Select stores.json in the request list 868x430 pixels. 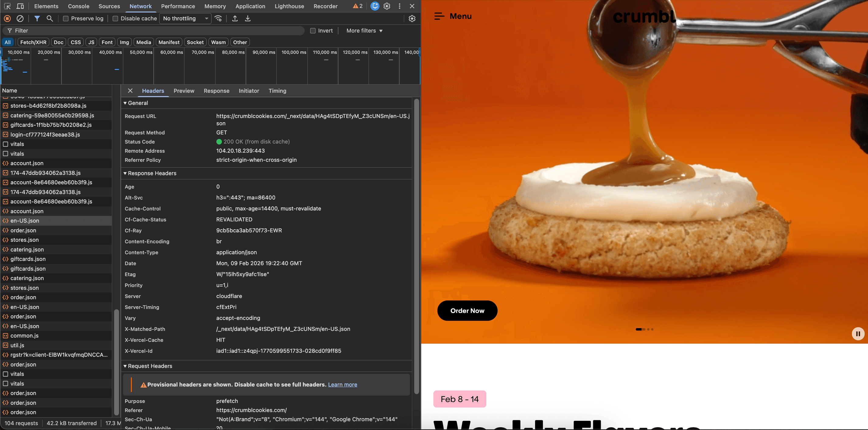(x=25, y=240)
